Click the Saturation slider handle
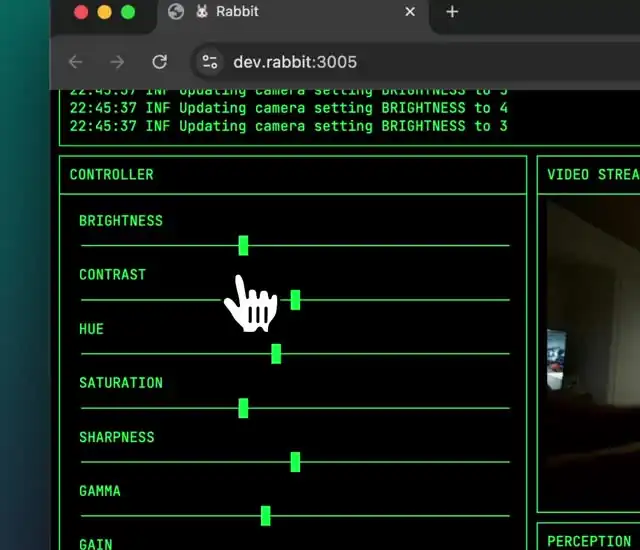The height and width of the screenshot is (550, 640). click(x=243, y=407)
